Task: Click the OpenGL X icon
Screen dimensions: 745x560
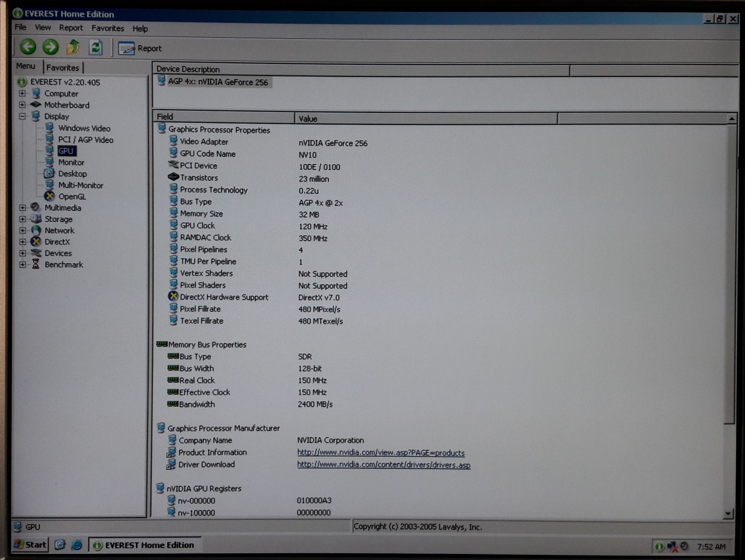Action: click(50, 196)
